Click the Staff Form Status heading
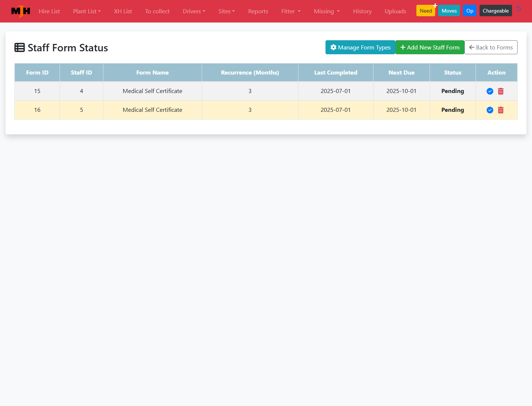532x406 pixels. pyautogui.click(x=61, y=48)
